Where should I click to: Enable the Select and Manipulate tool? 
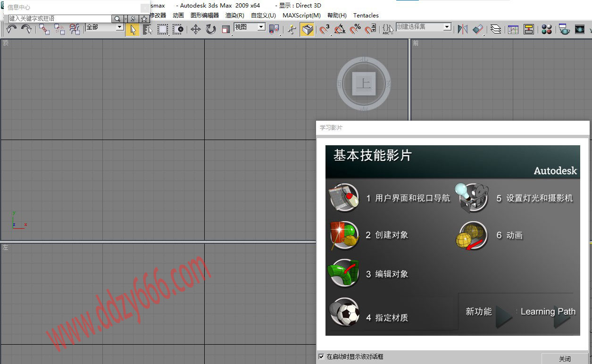coord(292,29)
